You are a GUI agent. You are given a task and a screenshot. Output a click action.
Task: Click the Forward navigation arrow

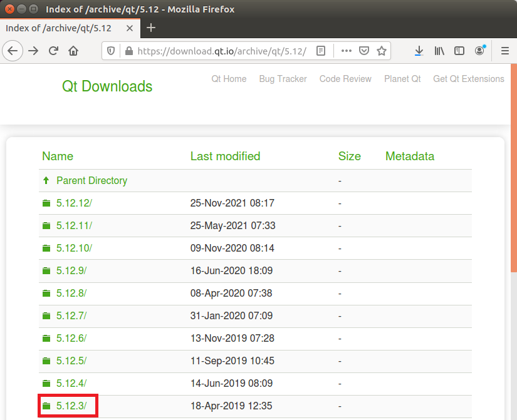(33, 51)
